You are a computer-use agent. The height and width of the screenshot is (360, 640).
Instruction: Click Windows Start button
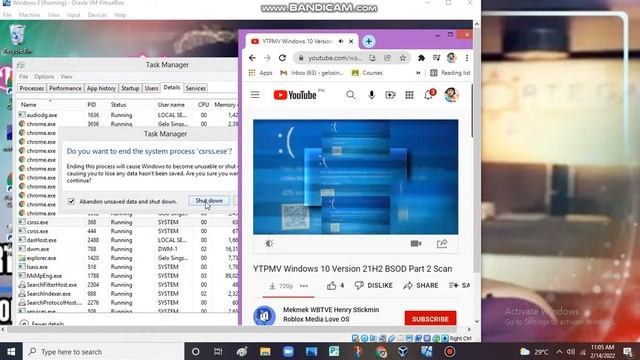(11, 351)
